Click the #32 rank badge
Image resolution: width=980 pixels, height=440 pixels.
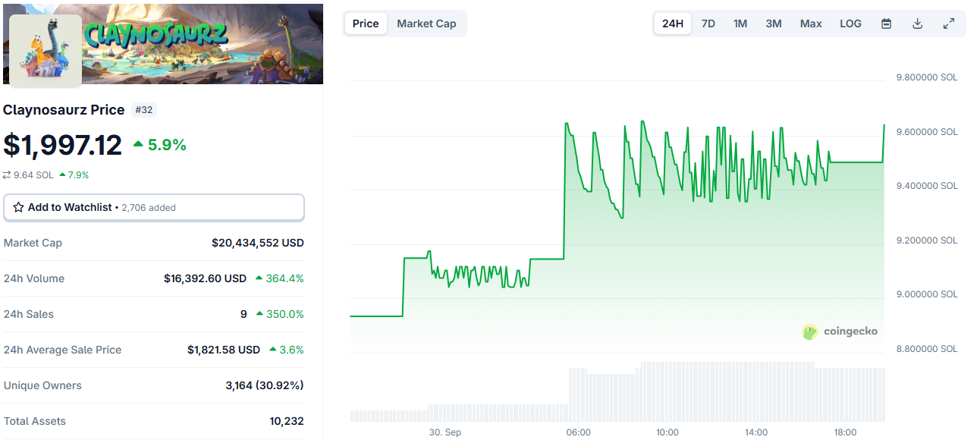click(x=143, y=110)
